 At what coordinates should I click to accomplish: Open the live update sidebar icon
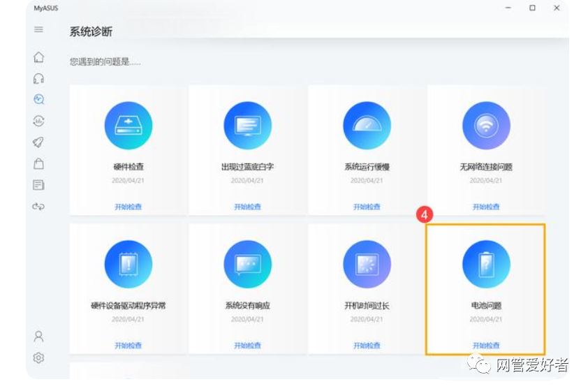point(38,121)
